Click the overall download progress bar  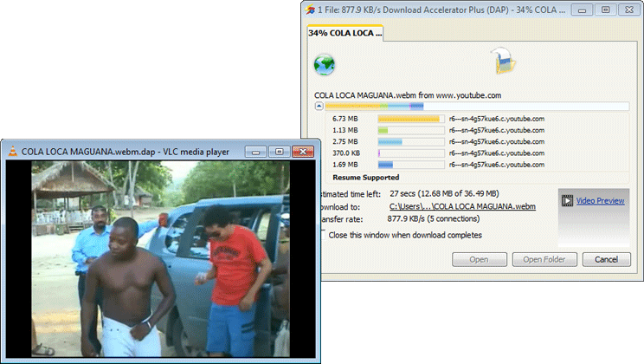(477, 106)
